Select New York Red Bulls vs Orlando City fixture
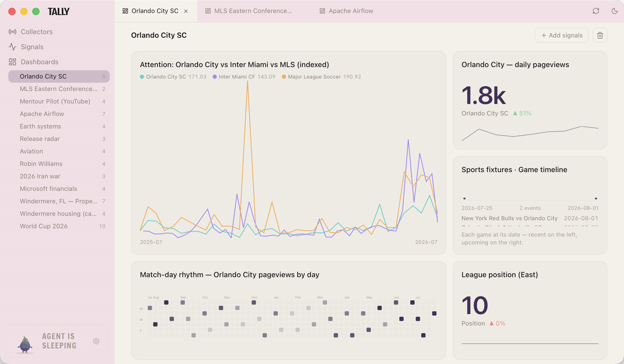624x364 pixels. click(x=530, y=218)
